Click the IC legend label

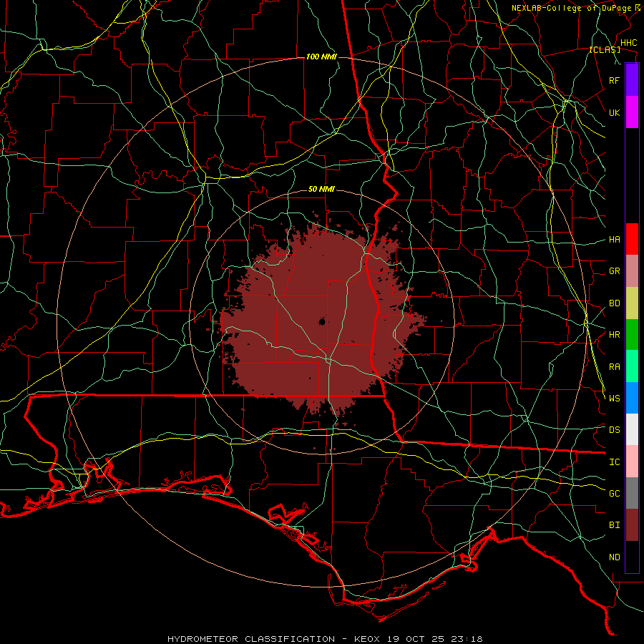click(x=614, y=462)
